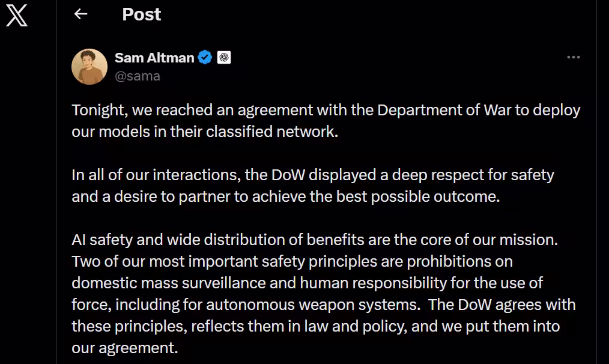
Task: Click the Sam Altman display name
Action: pyautogui.click(x=153, y=58)
